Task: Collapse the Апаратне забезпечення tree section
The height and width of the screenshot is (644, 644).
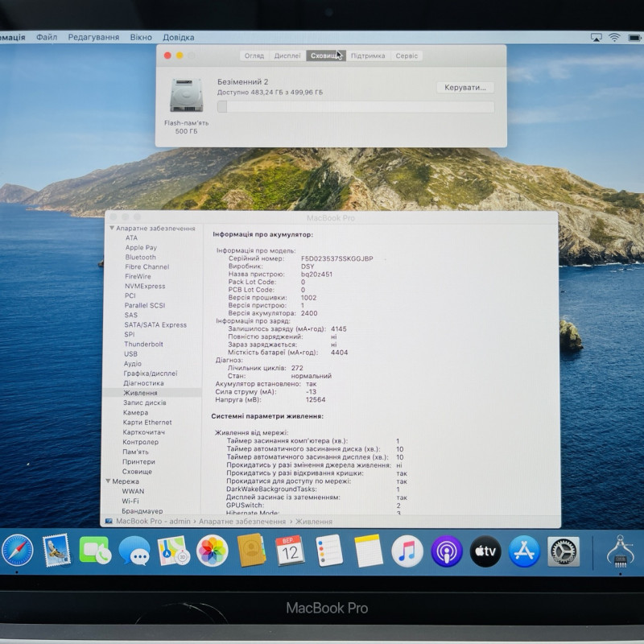Action: tap(112, 228)
